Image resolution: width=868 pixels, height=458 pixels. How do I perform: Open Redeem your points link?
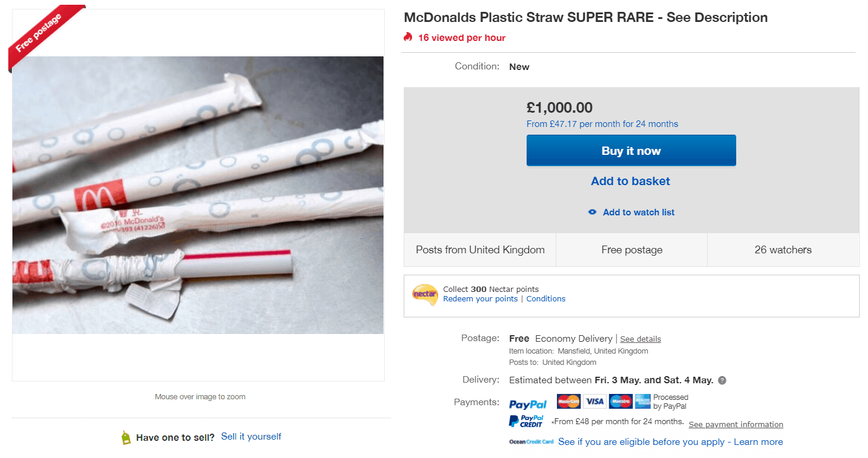(x=480, y=299)
